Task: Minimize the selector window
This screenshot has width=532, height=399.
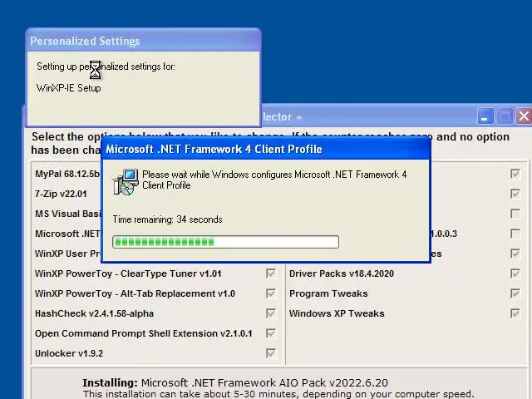Action: [x=485, y=116]
